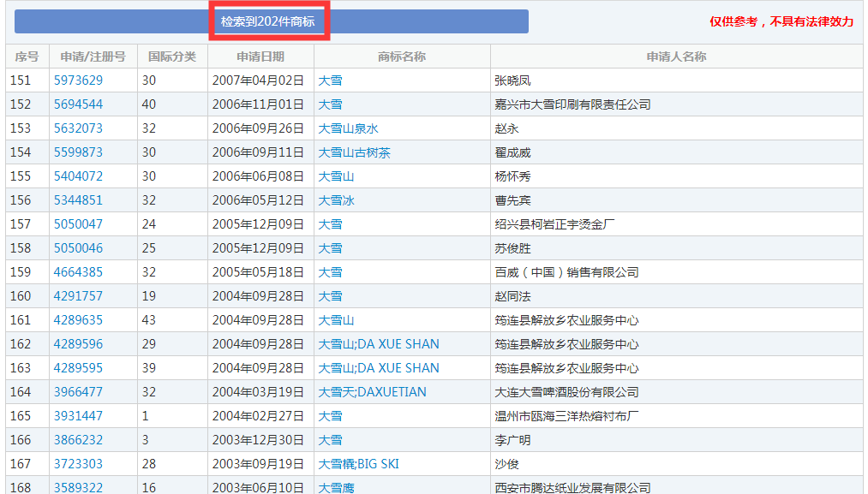The image size is (868, 494).
Task: Select the 大雪山泉水 trademark name
Action: 342,128
